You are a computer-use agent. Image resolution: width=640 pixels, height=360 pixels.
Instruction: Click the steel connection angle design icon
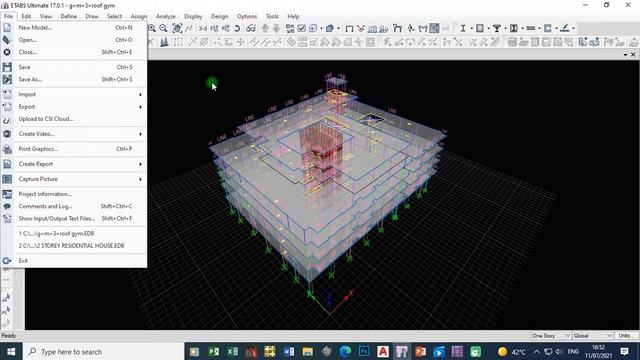point(565,28)
